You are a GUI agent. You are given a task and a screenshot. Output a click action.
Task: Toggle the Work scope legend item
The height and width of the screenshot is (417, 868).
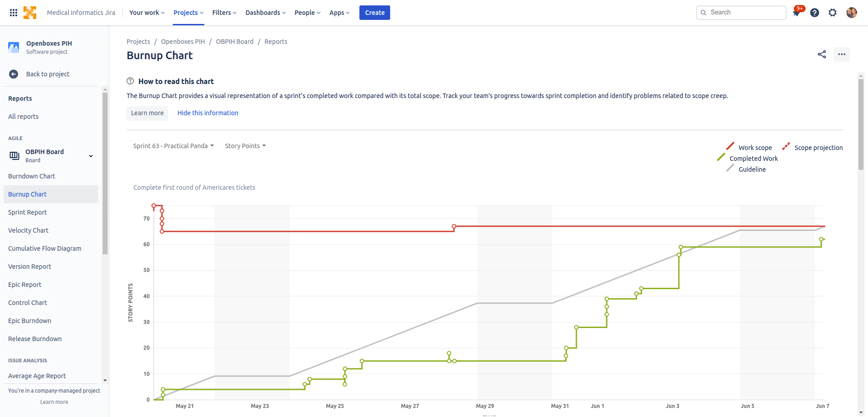pyautogui.click(x=749, y=147)
